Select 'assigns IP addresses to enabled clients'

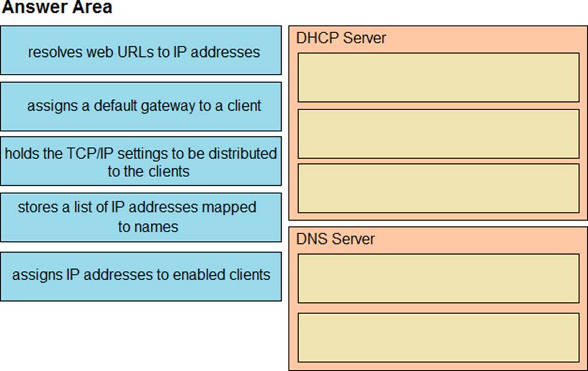pos(141,275)
